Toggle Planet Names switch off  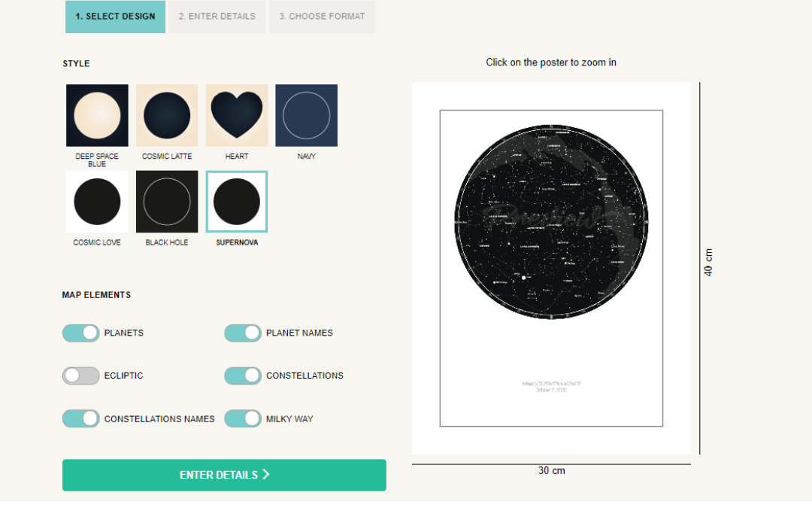click(243, 333)
